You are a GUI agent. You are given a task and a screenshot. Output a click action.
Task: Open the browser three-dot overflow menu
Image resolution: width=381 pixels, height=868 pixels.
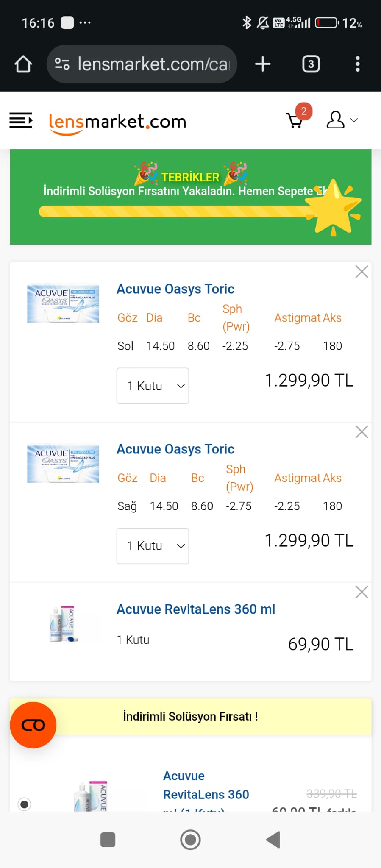[x=358, y=64]
